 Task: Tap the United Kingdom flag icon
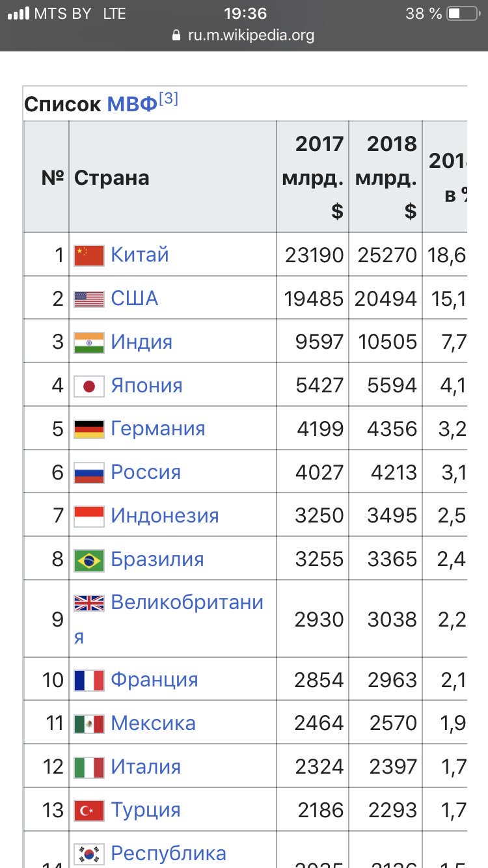point(89,603)
